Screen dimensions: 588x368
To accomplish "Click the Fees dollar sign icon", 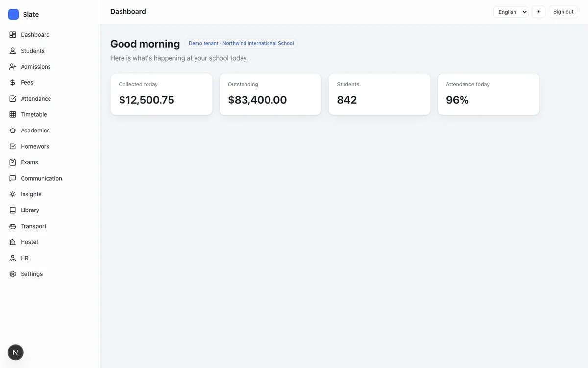I will click(13, 82).
